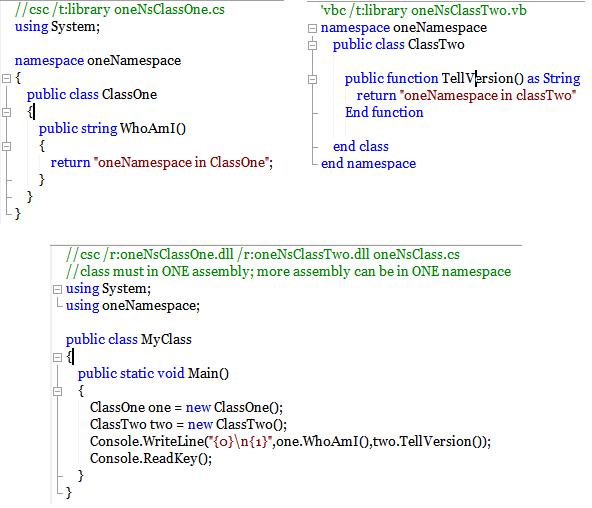592x508 pixels.
Task: Collapse namespace oneNamespace in the VB file
Action: tap(312, 28)
